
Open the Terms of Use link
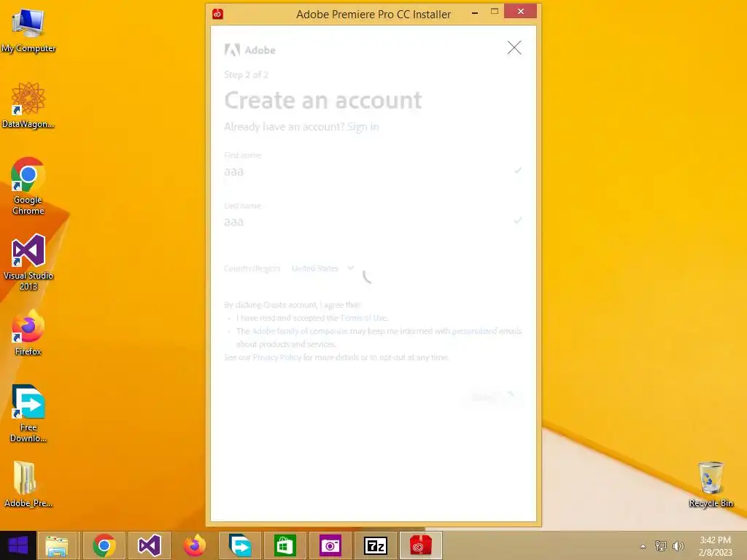click(x=363, y=318)
